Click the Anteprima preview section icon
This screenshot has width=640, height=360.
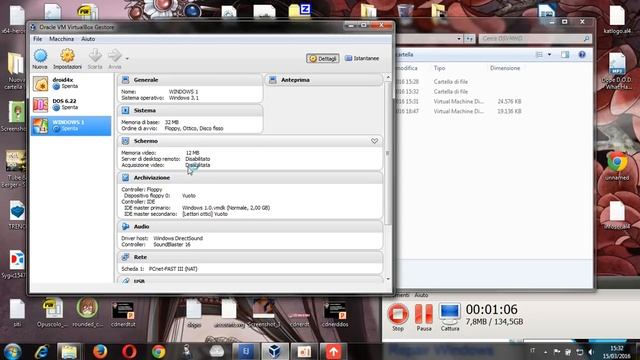[x=273, y=80]
